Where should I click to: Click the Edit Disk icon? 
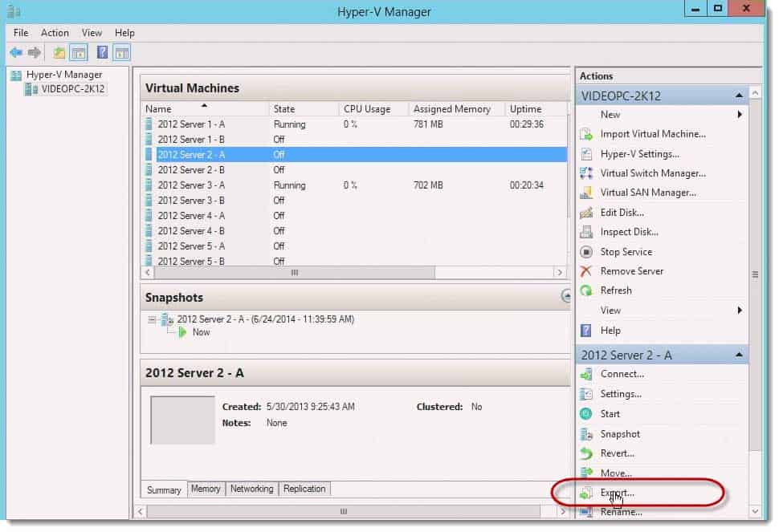pos(586,213)
